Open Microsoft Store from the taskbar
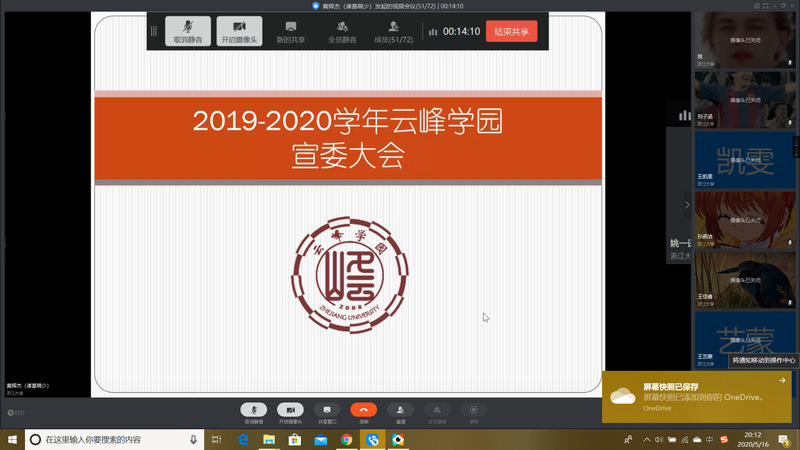The image size is (800, 450). (294, 439)
